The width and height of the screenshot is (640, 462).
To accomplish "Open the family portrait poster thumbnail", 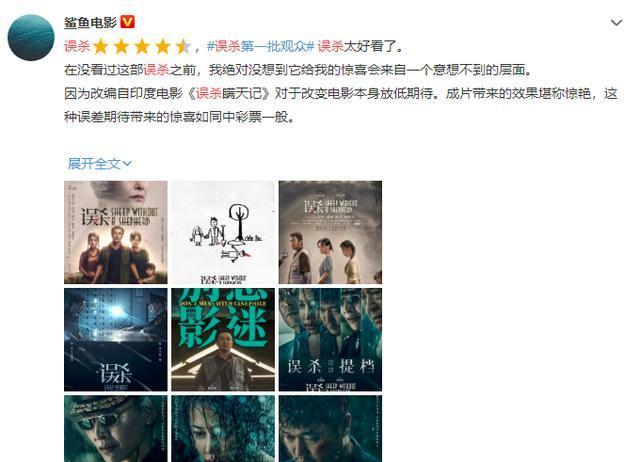I will tap(116, 232).
